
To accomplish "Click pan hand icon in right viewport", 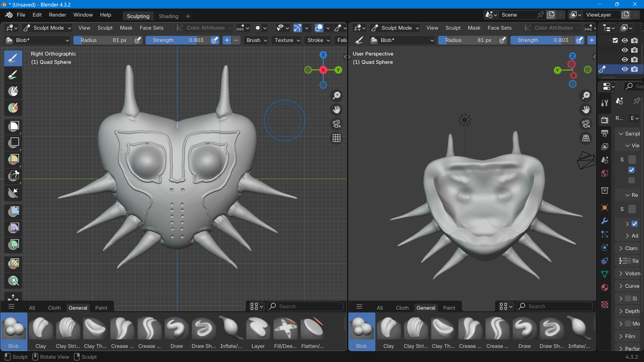I will click(x=586, y=110).
